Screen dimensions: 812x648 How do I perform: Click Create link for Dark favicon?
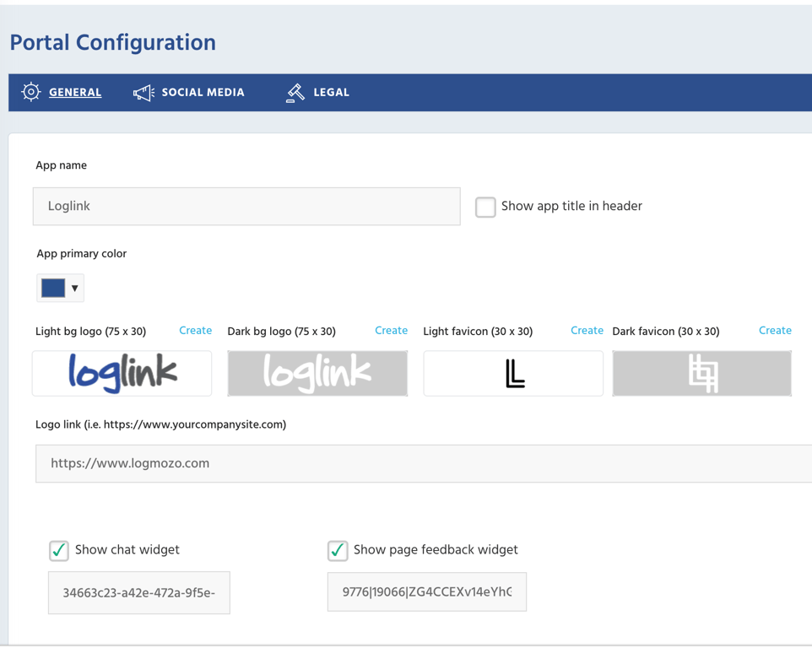(775, 331)
